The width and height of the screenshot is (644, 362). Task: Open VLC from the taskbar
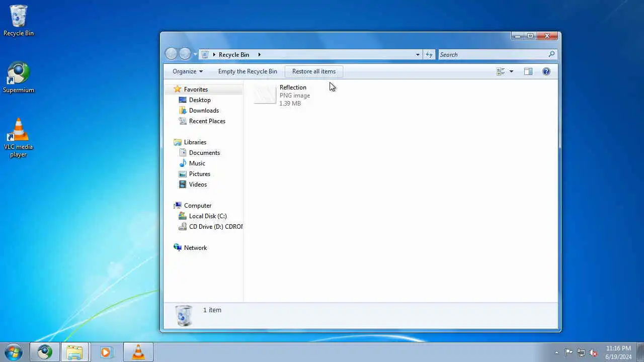[138, 352]
